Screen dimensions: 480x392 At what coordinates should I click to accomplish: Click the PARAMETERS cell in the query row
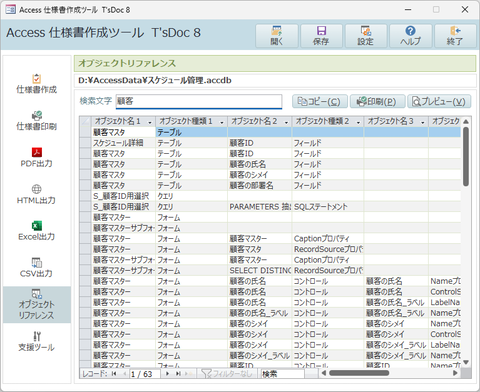(x=260, y=207)
